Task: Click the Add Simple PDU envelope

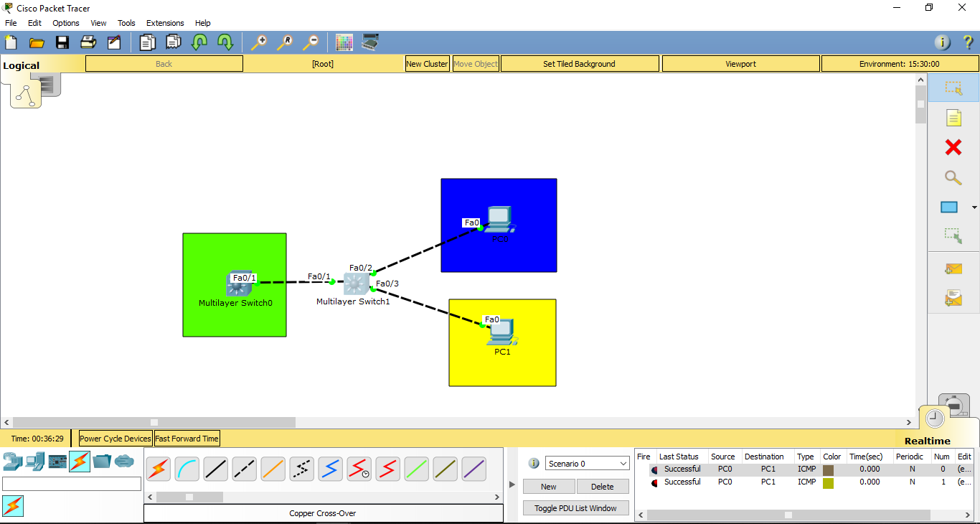Action: 953,269
